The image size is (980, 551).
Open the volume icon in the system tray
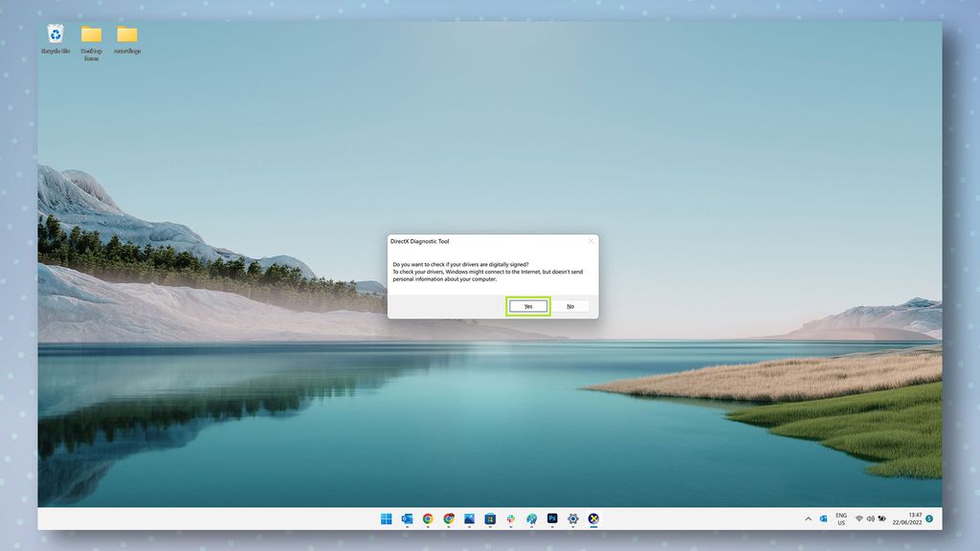click(871, 518)
